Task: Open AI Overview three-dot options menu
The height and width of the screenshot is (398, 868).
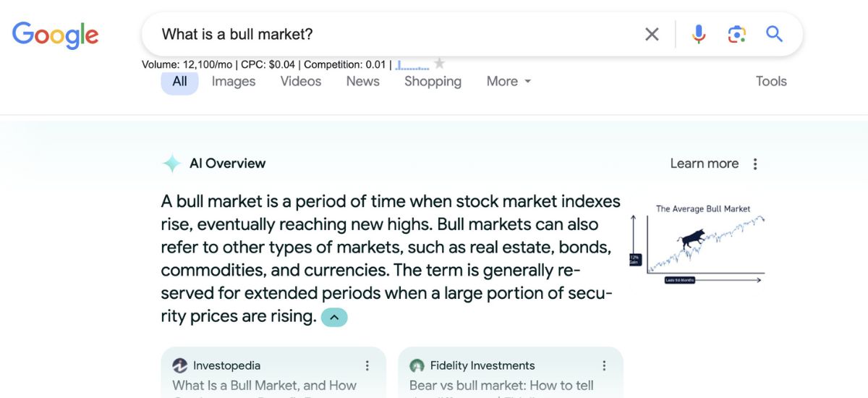Action: [755, 164]
